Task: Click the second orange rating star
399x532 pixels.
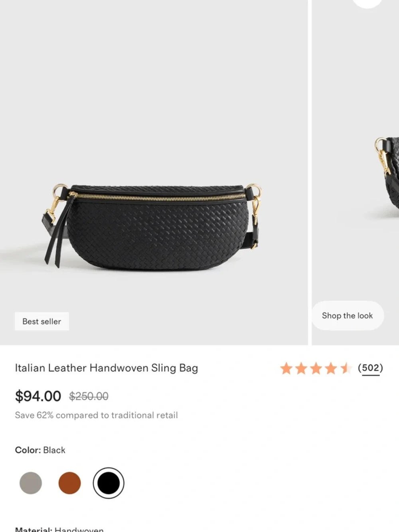Action: pos(301,368)
